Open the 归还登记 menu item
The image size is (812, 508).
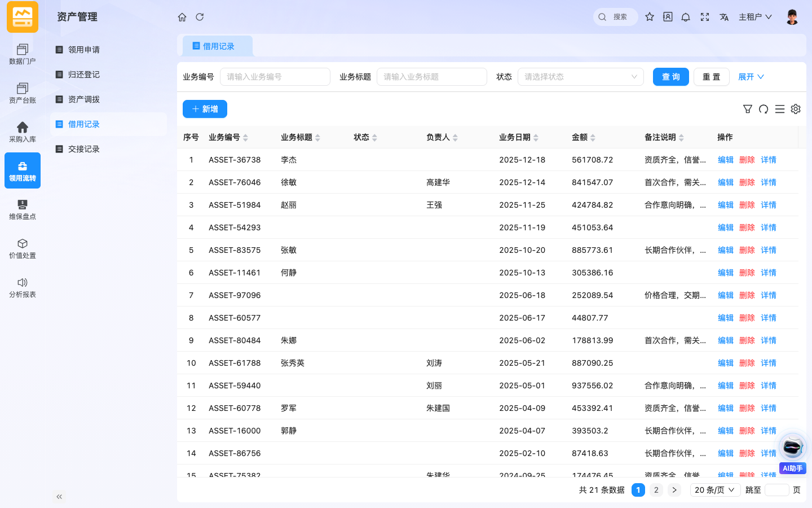tap(108, 75)
